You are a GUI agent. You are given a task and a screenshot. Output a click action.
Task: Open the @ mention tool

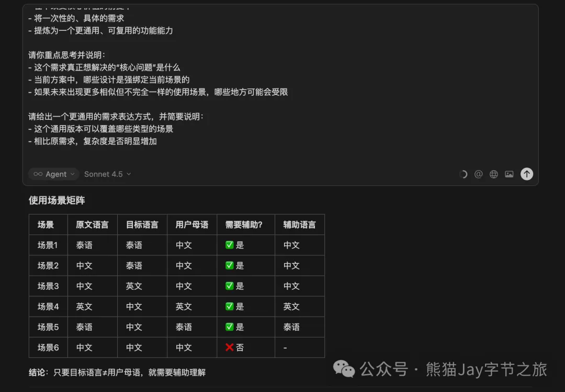click(478, 174)
